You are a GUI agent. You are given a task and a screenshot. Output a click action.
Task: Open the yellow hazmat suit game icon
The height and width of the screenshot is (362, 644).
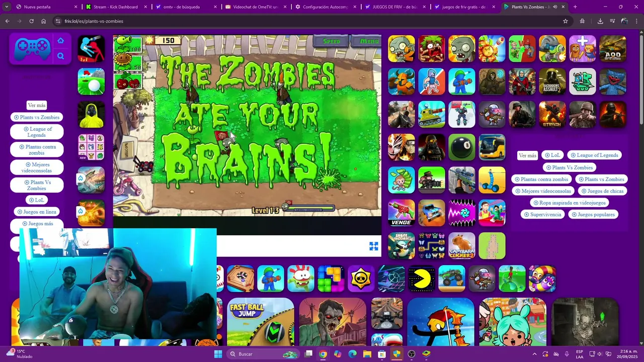(91, 114)
